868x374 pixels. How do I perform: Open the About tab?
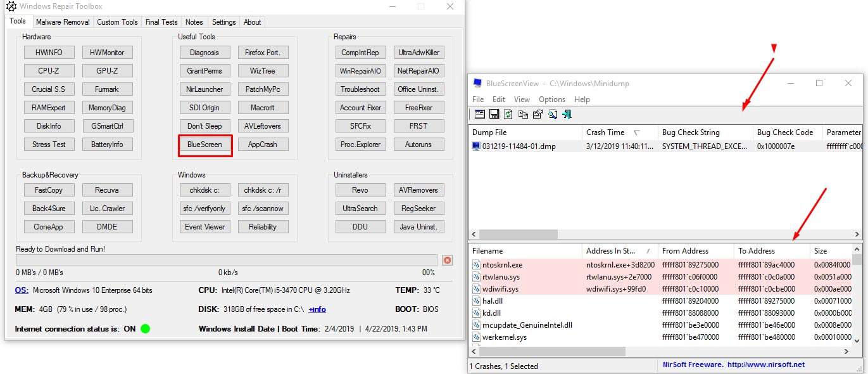tap(253, 22)
